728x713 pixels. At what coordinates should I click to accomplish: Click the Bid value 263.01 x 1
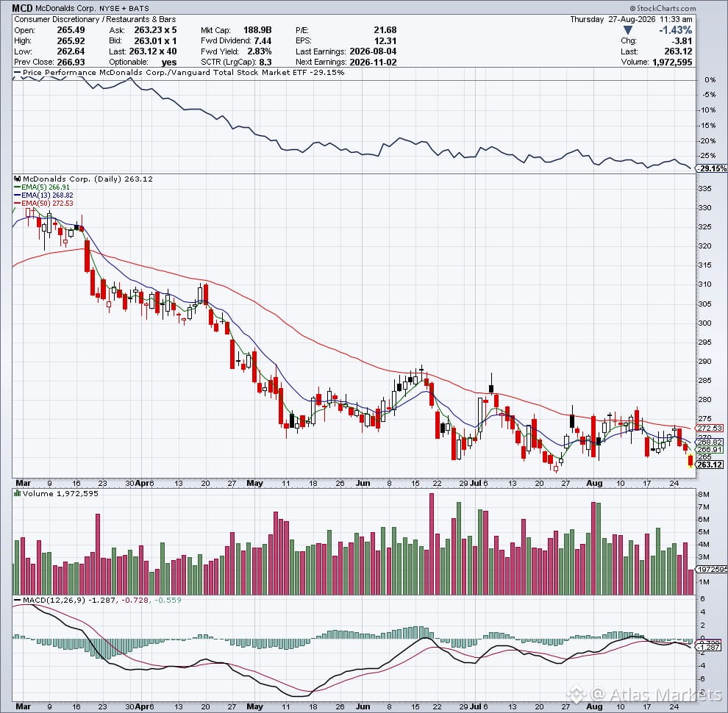[x=155, y=40]
